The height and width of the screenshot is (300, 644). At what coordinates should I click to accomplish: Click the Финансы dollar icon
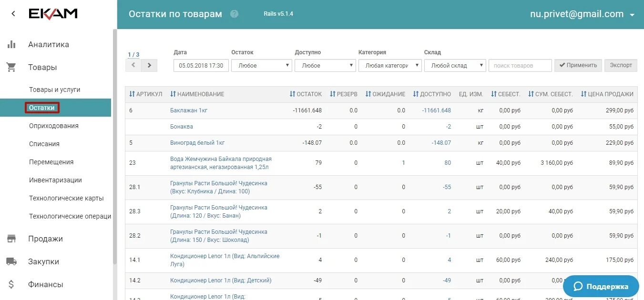coord(11,284)
